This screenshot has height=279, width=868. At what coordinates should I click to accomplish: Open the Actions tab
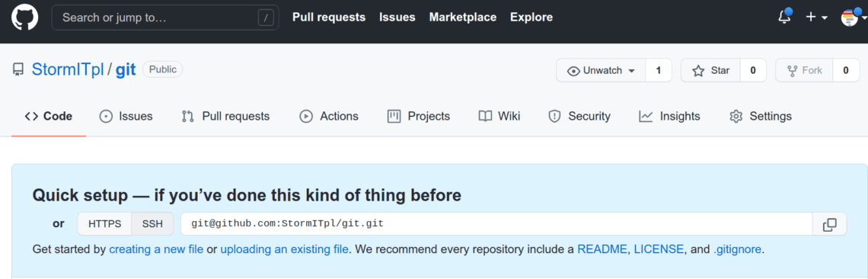tap(329, 117)
